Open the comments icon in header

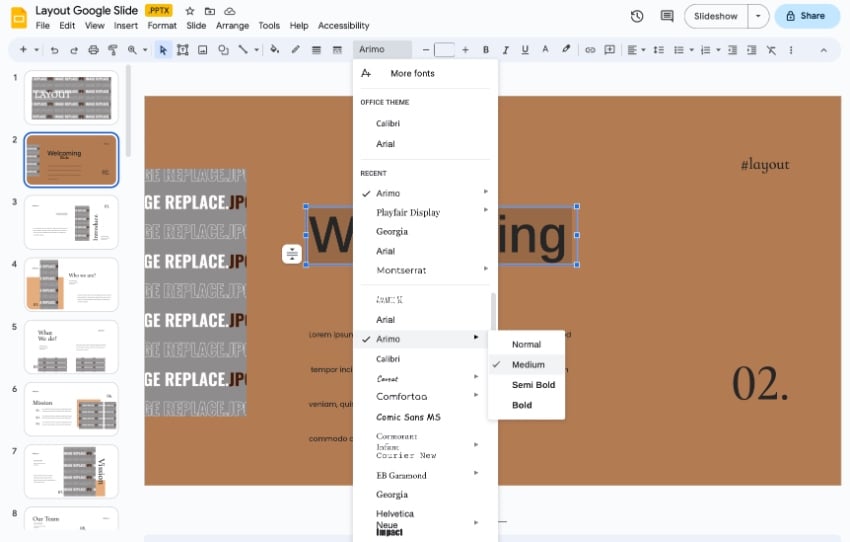coord(666,16)
